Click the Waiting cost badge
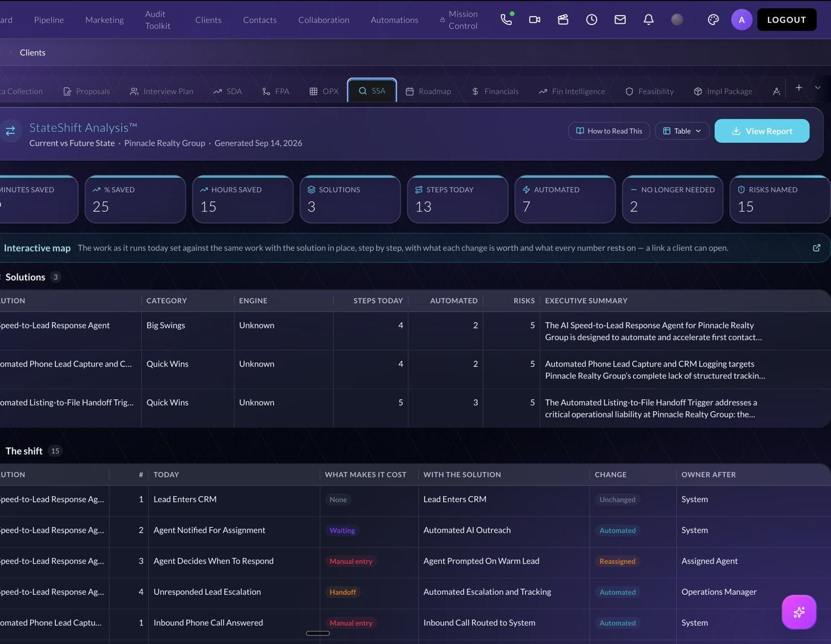Viewport: 831px width, 644px height. [x=342, y=530]
